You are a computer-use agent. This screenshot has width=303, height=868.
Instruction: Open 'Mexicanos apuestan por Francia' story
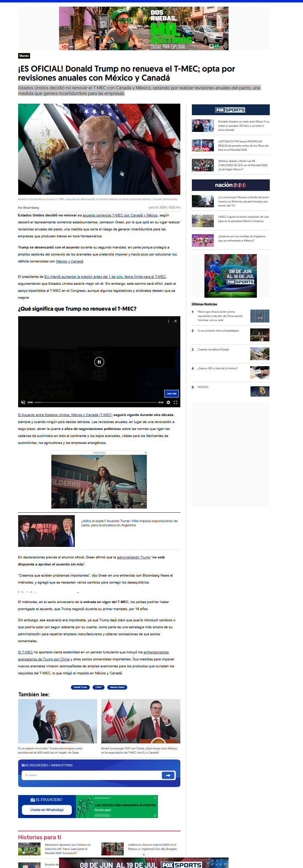67,849
